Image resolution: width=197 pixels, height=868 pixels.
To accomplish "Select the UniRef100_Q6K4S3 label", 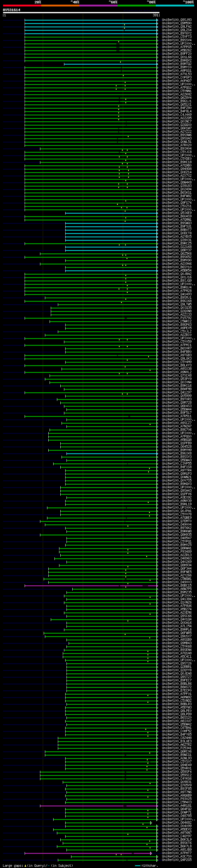I will pyautogui.click(x=177, y=406).
